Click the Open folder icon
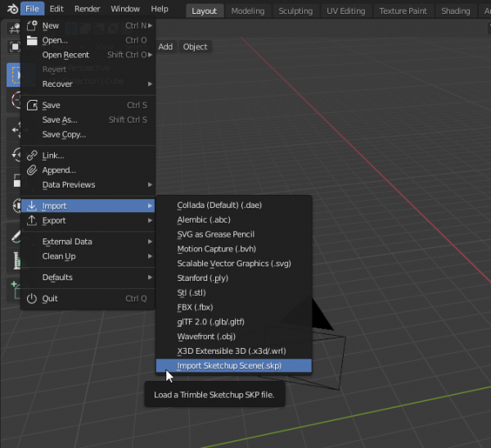Screen dimensions: 491x448 (32, 40)
